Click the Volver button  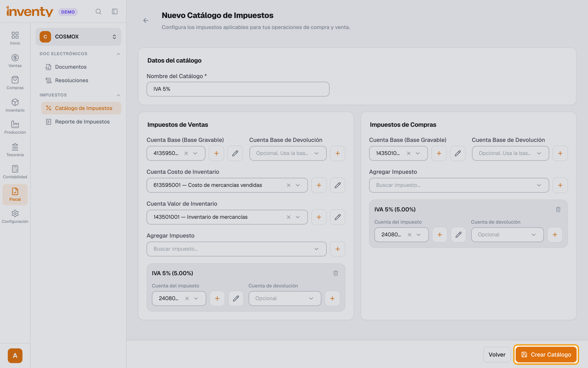[x=497, y=355]
